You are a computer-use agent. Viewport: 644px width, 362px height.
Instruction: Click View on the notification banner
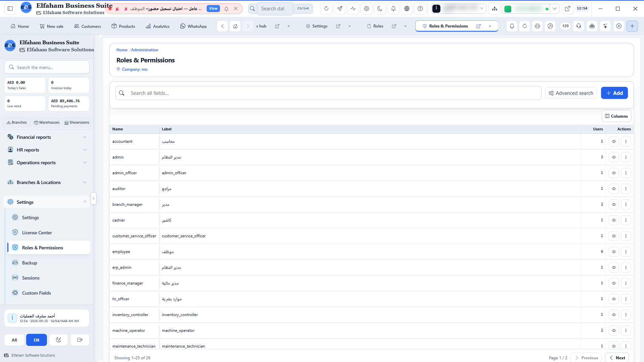pyautogui.click(x=213, y=9)
